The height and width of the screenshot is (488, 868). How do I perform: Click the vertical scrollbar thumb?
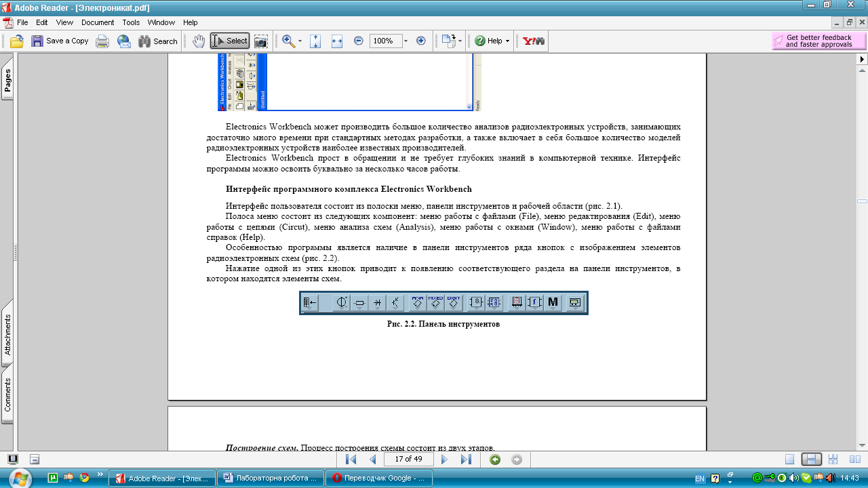[862, 201]
